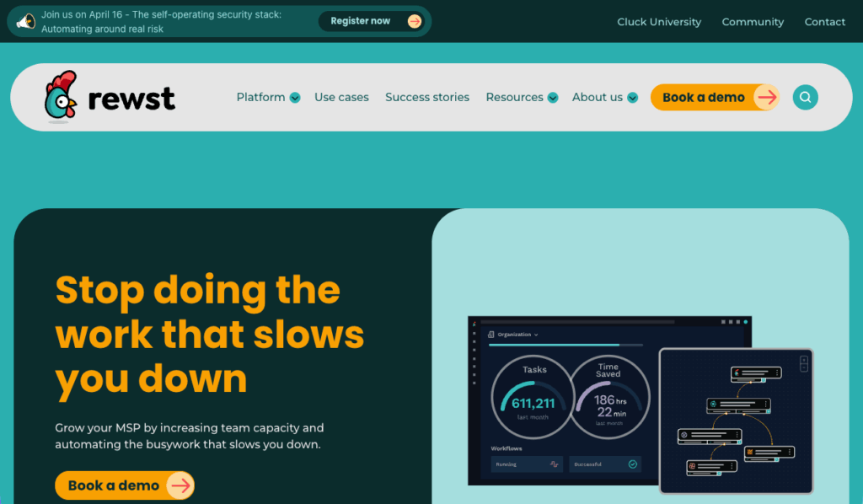This screenshot has width=863, height=504.
Task: Click the Running pulse icon
Action: (x=555, y=464)
